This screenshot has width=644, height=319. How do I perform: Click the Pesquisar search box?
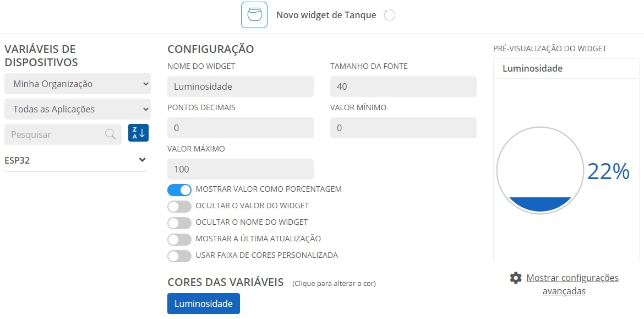point(63,134)
